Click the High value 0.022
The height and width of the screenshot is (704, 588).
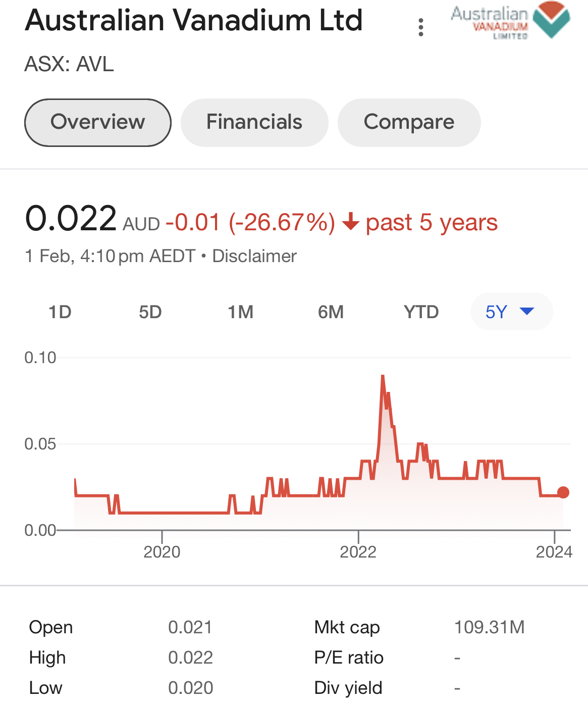(190, 658)
